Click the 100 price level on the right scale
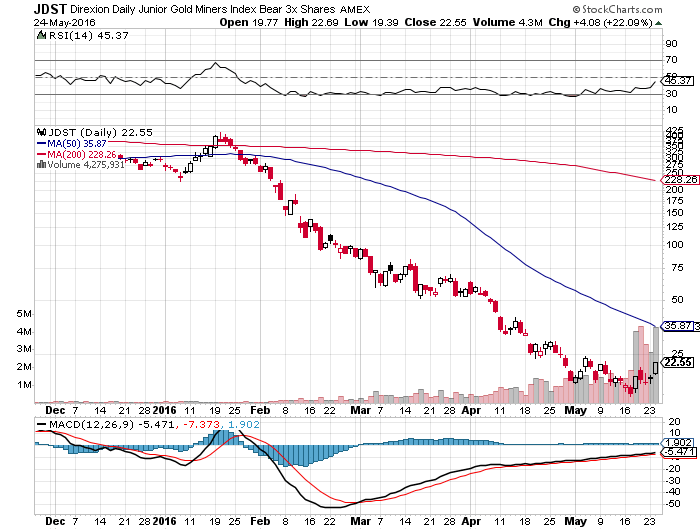The height and width of the screenshot is (530, 700). pyautogui.click(x=674, y=244)
